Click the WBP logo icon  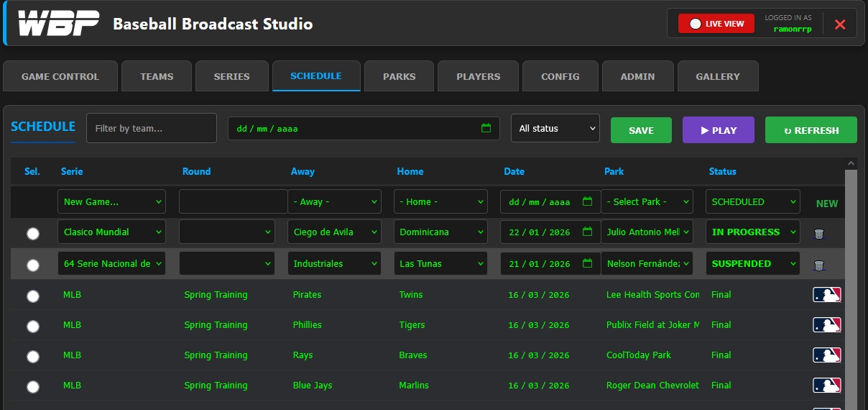pos(58,24)
